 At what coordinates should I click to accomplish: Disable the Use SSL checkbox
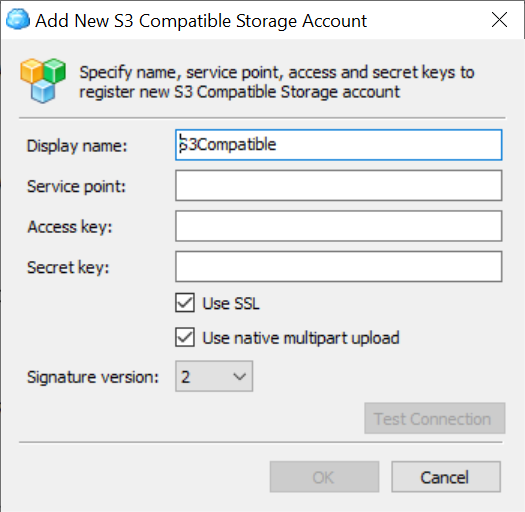185,303
